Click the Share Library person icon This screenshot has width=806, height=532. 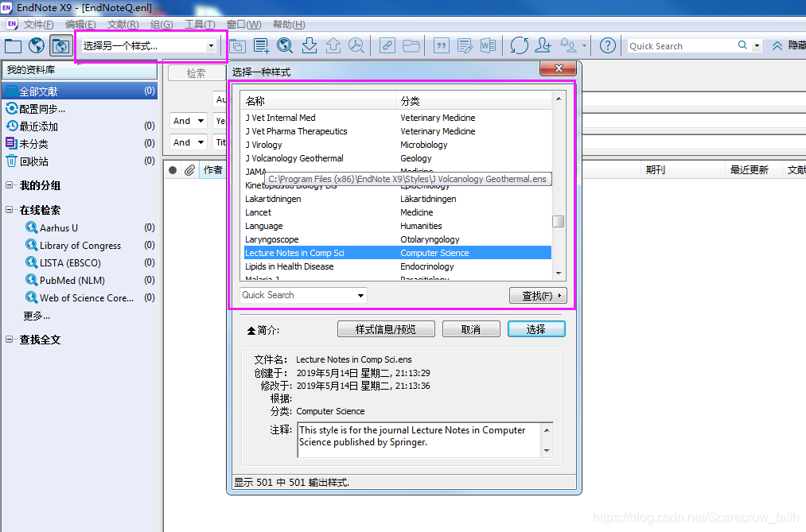tap(543, 45)
